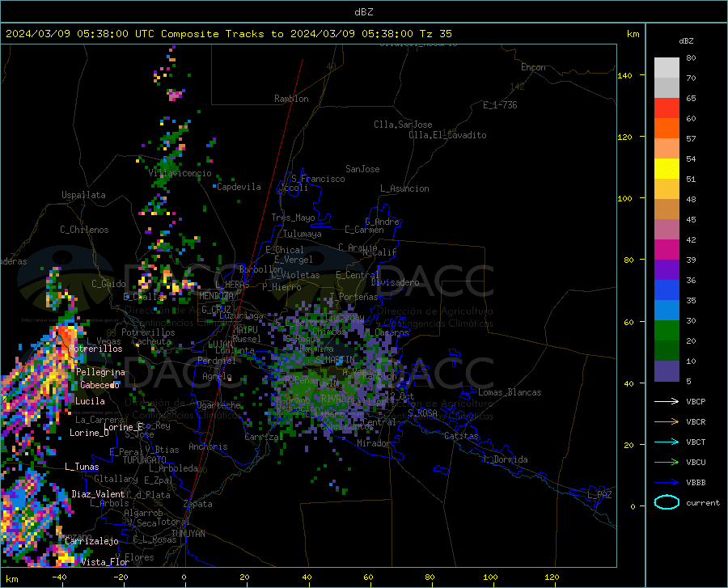Select the yellow 51 dBZ color swatch
The width and height of the screenshot is (728, 588).
(x=667, y=169)
